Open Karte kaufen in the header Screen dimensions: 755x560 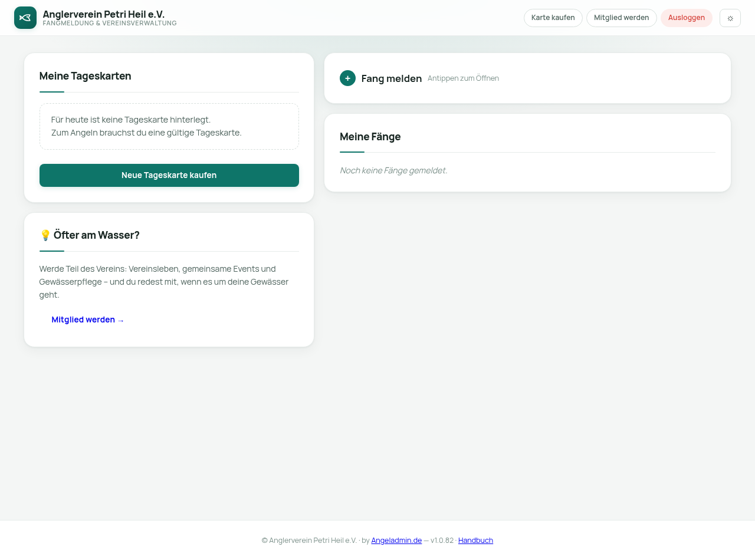[x=553, y=18]
